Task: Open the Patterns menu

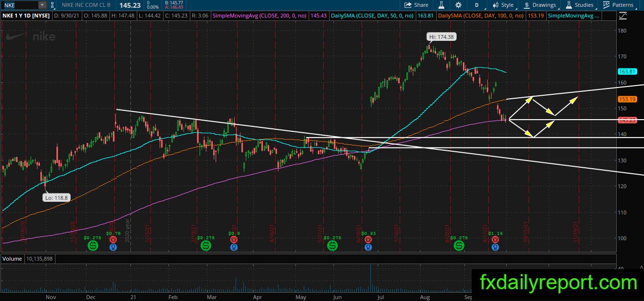Action: [618, 5]
